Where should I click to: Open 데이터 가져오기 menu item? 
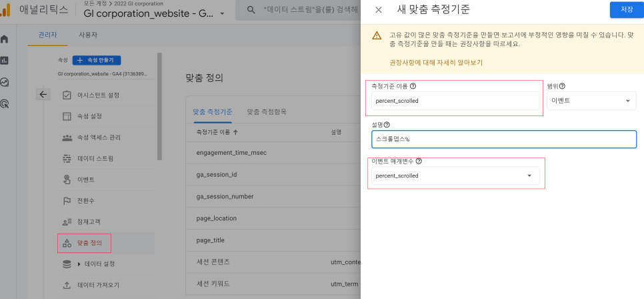pyautogui.click(x=98, y=285)
